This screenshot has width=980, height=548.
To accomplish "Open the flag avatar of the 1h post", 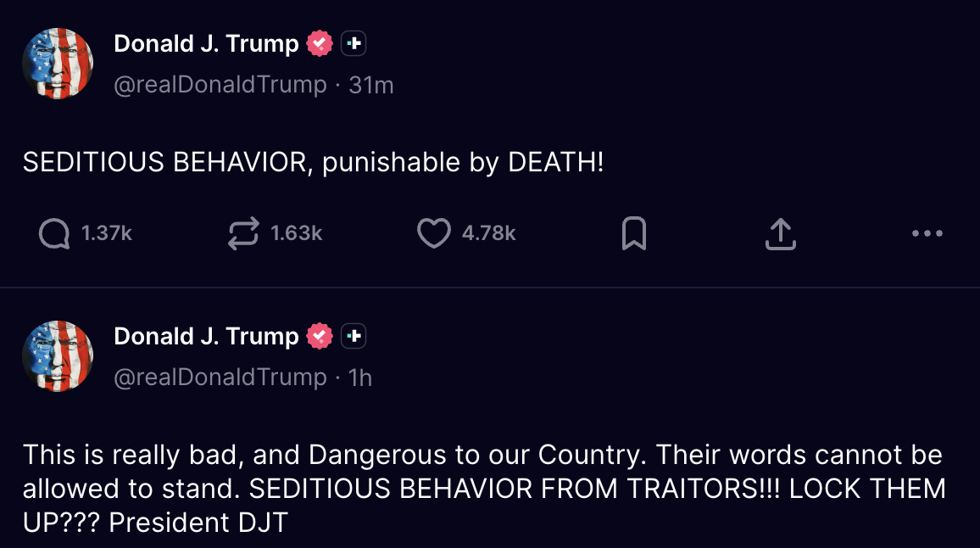I will coord(58,356).
